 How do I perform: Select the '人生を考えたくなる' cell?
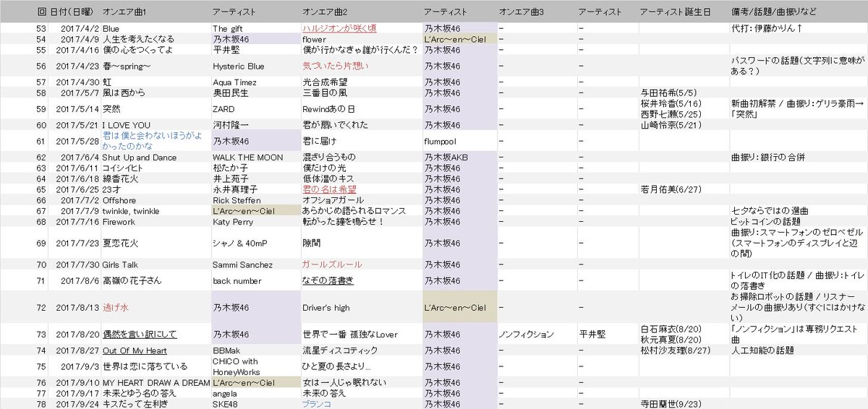click(x=138, y=39)
